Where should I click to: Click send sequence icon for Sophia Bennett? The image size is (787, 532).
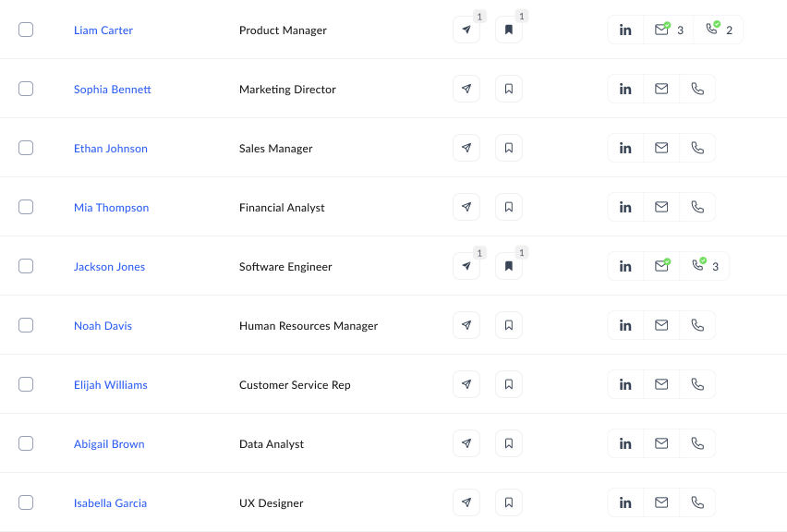pos(466,89)
